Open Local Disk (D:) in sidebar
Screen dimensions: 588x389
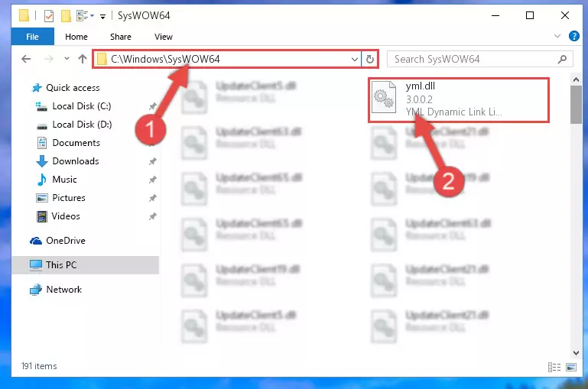pyautogui.click(x=82, y=125)
